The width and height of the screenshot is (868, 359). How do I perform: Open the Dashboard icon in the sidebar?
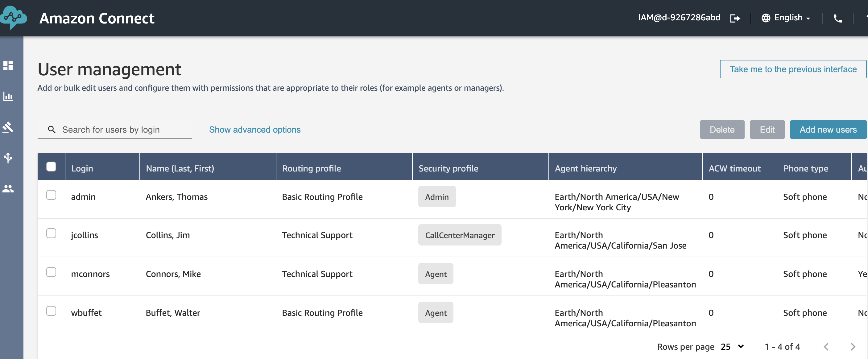7,65
